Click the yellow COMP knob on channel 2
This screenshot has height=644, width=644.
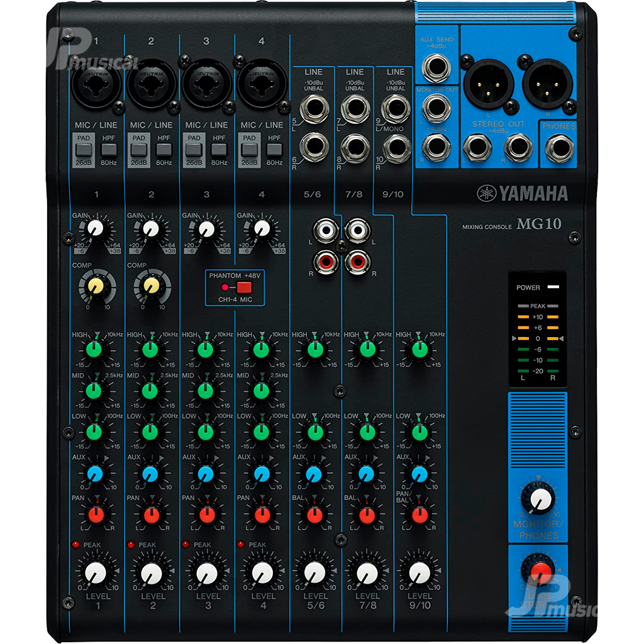[x=152, y=286]
